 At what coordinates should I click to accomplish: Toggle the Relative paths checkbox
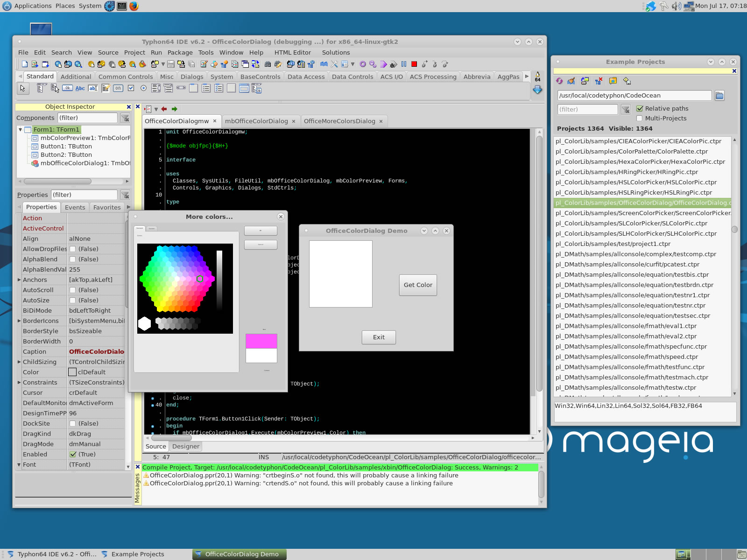coord(640,108)
